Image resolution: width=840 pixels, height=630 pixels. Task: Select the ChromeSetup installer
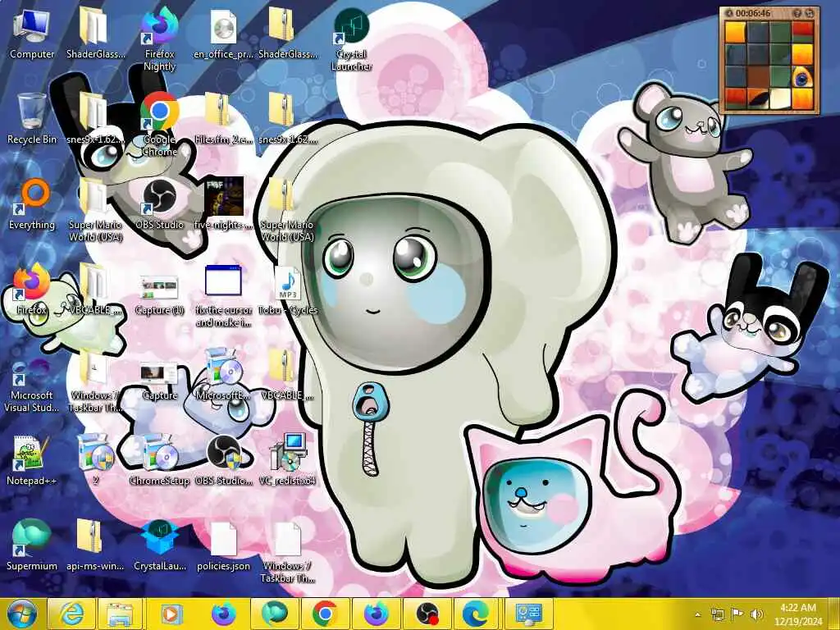(x=159, y=459)
